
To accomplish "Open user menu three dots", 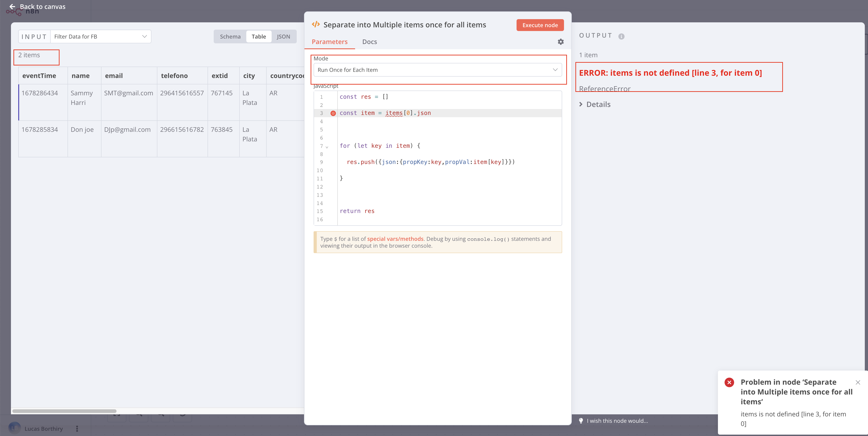I will [x=77, y=428].
